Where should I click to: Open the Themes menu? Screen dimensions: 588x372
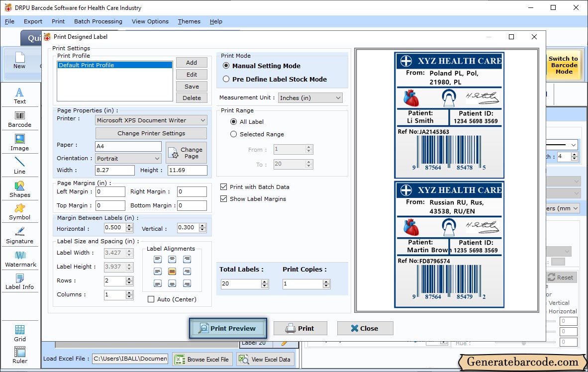pyautogui.click(x=189, y=21)
